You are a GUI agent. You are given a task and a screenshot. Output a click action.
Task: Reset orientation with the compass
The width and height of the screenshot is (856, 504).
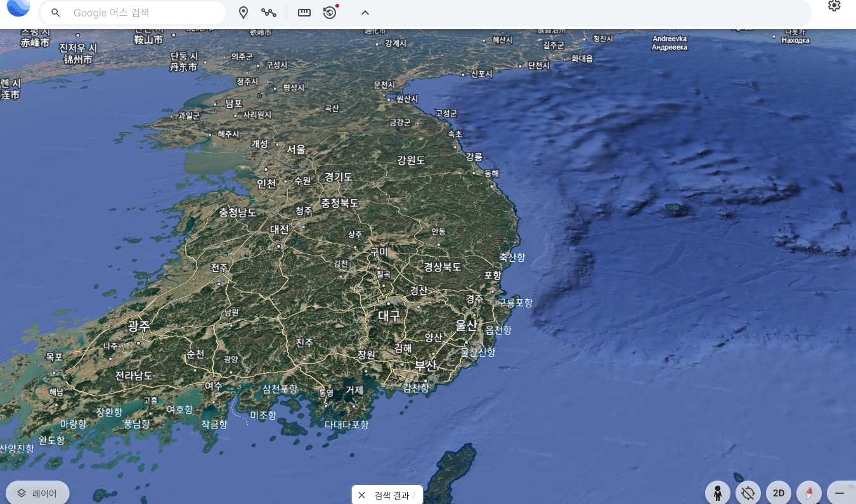point(809,493)
